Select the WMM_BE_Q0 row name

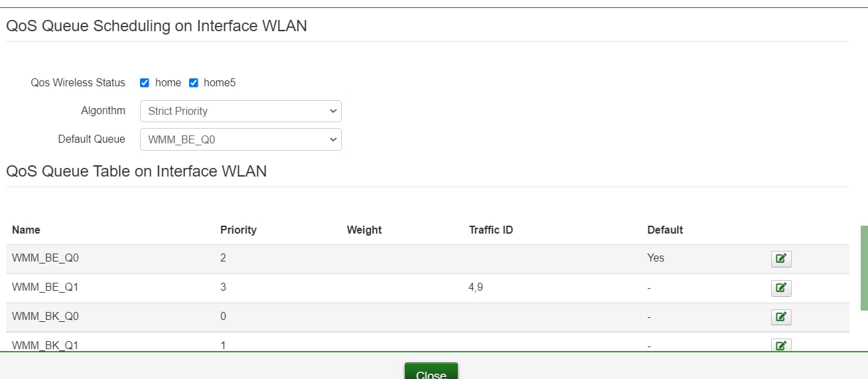(x=45, y=258)
